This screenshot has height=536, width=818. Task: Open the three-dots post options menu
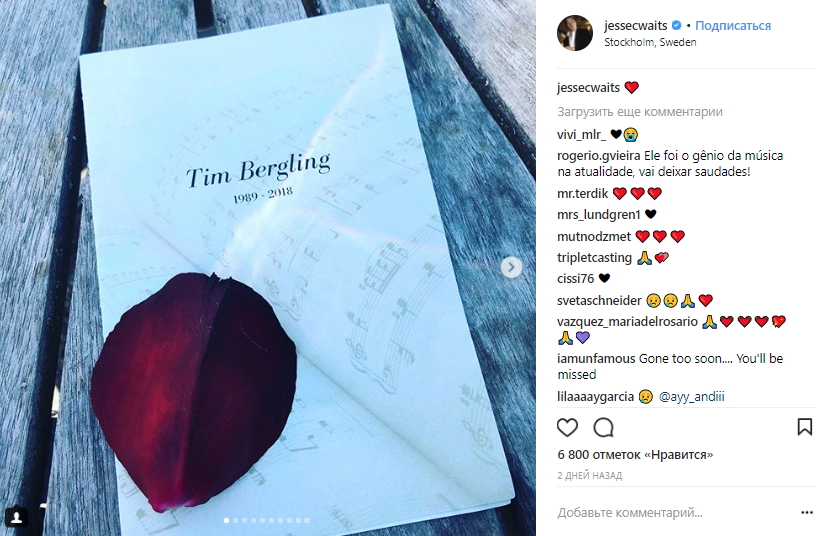coord(807,513)
